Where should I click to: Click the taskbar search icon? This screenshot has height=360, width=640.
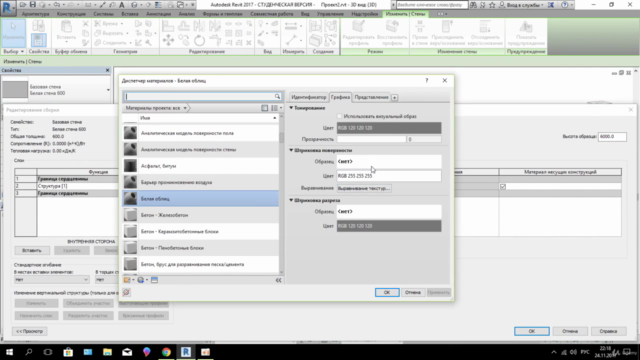(29, 352)
